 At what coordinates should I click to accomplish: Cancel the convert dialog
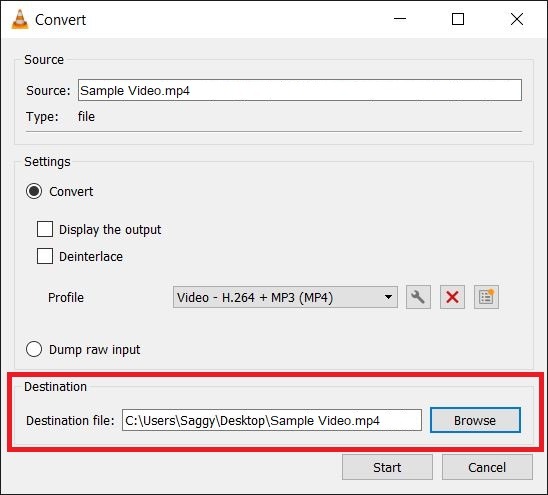pos(487,467)
